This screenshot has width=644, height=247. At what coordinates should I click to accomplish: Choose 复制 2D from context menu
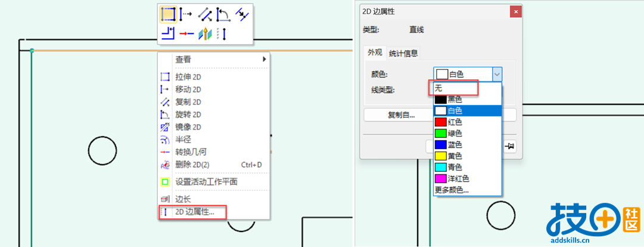(213, 102)
